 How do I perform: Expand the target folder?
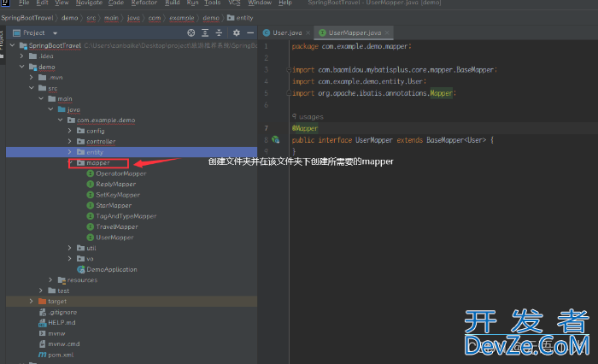click(32, 302)
